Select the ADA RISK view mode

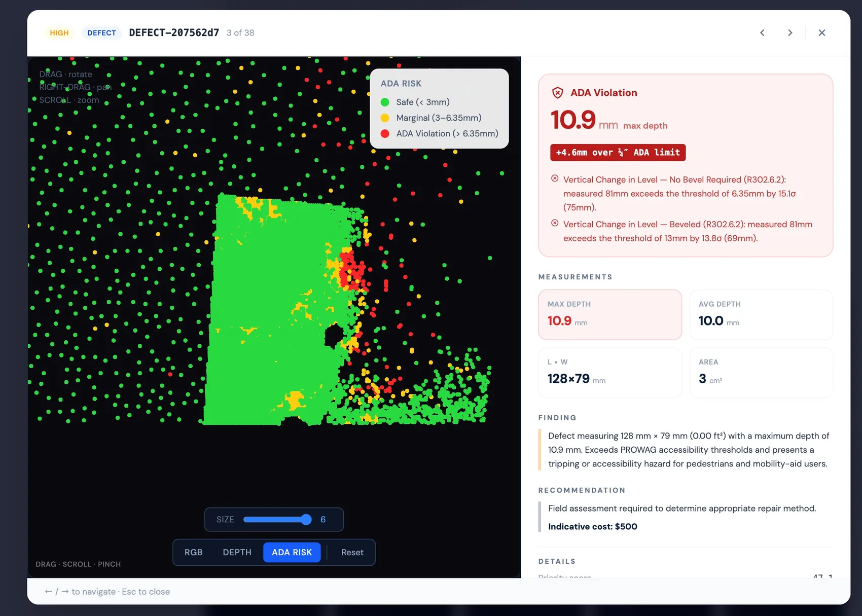pos(292,552)
